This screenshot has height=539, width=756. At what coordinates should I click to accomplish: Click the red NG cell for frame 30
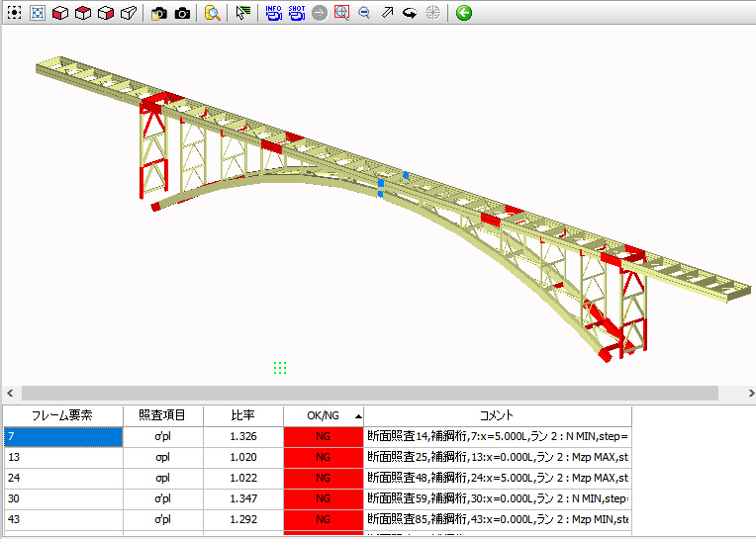(323, 498)
